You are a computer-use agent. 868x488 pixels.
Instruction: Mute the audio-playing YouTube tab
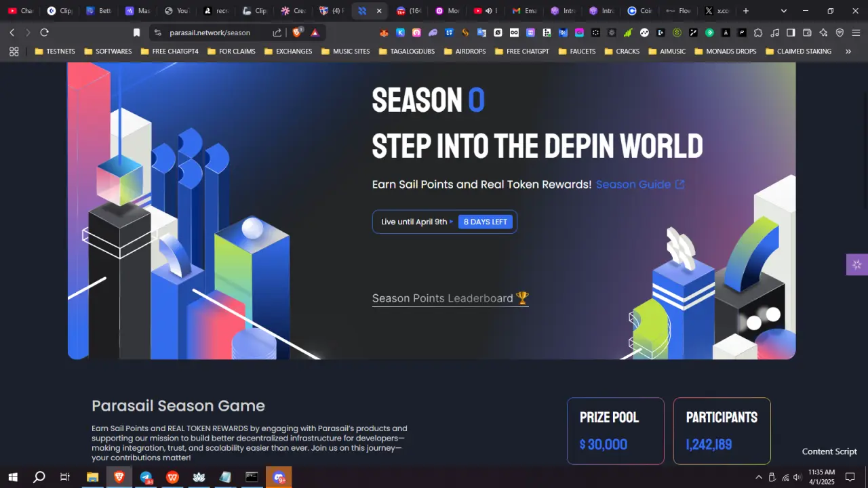(x=488, y=11)
